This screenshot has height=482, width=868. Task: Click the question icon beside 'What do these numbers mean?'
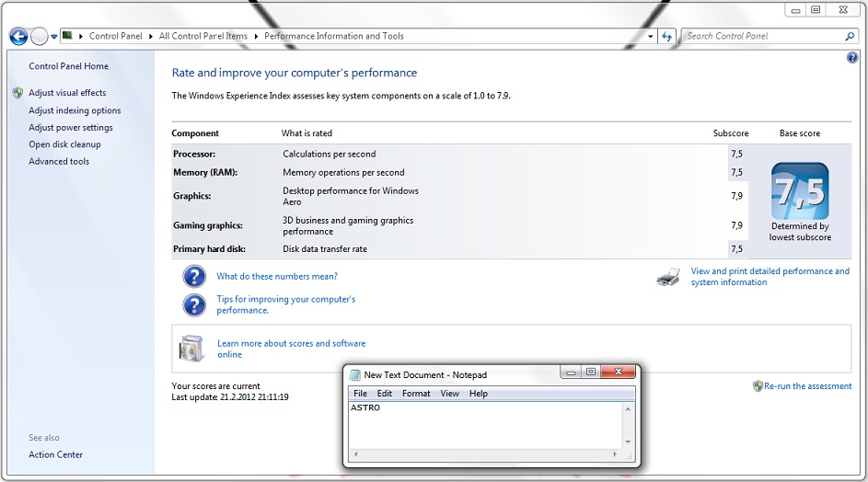[x=194, y=277]
